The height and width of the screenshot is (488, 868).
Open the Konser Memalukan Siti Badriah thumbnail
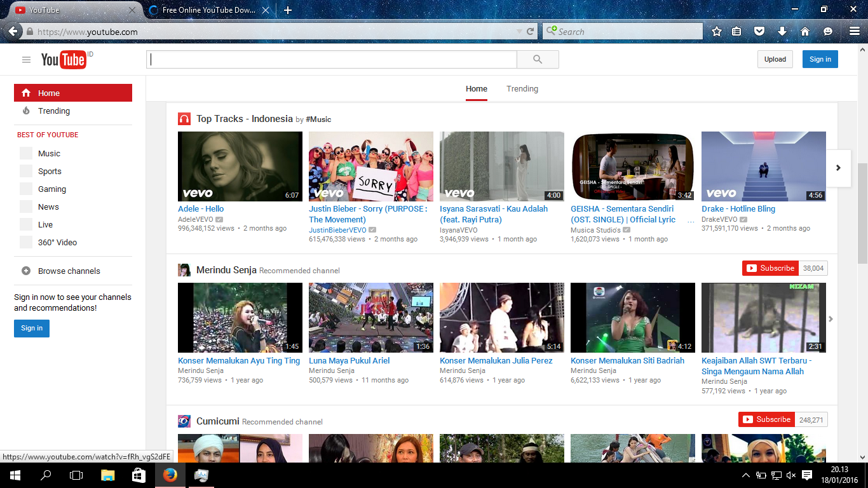click(633, 318)
